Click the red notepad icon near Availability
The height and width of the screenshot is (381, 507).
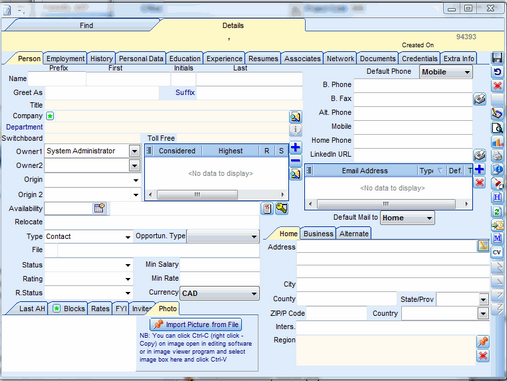267,209
